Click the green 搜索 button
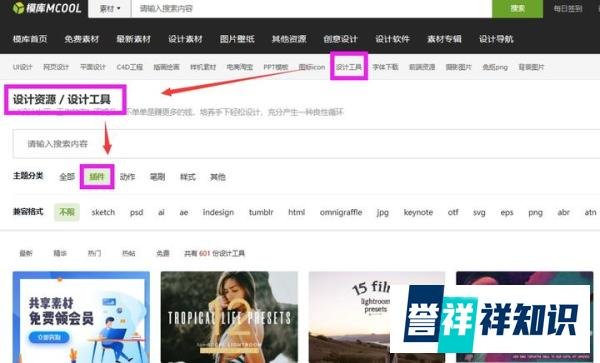The image size is (600, 363). [x=517, y=8]
